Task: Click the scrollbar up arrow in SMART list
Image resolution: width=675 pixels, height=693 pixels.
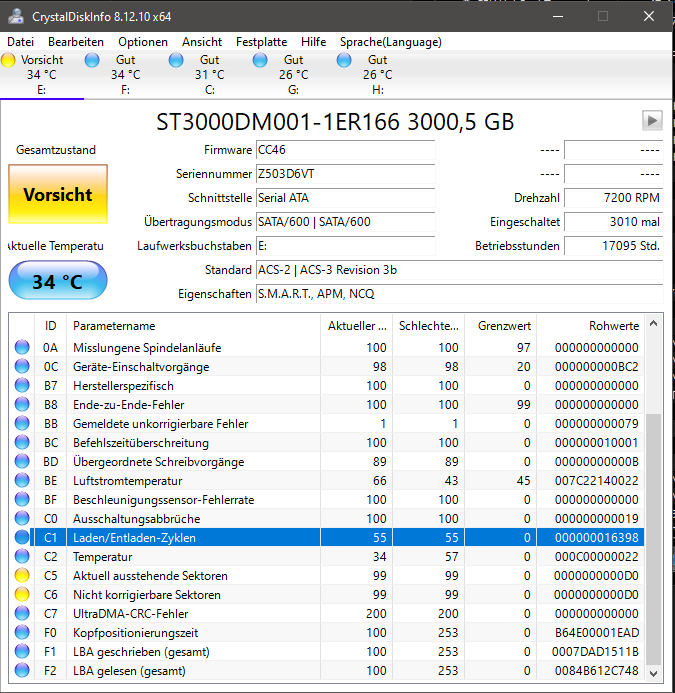Action: 653,324
